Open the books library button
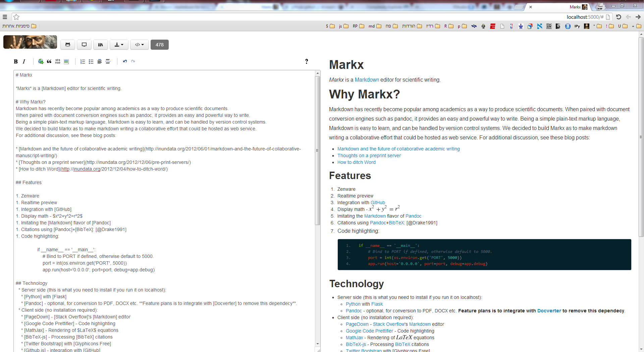 coord(101,45)
